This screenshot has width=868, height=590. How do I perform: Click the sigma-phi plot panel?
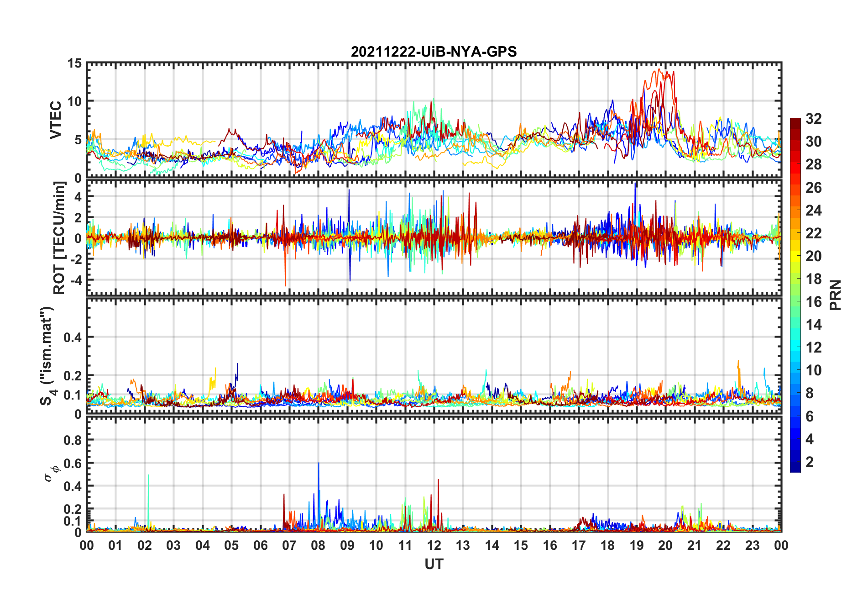[434, 474]
